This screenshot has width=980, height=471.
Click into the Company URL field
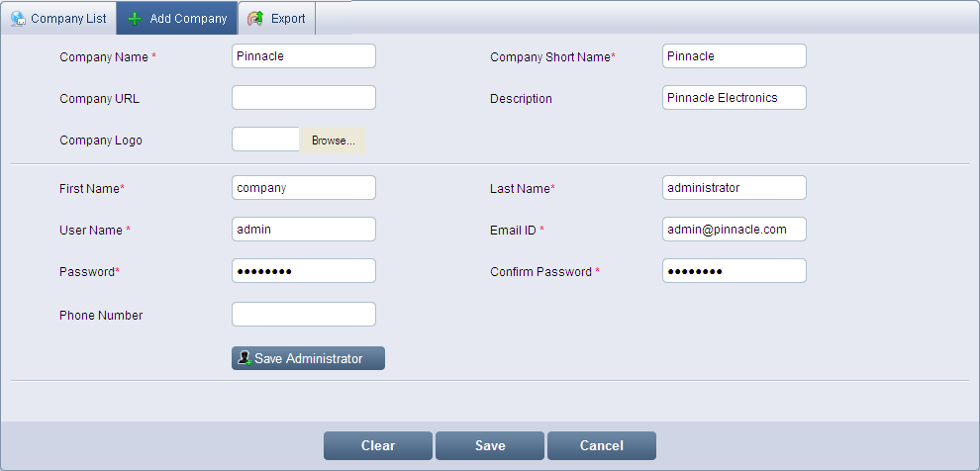point(304,98)
